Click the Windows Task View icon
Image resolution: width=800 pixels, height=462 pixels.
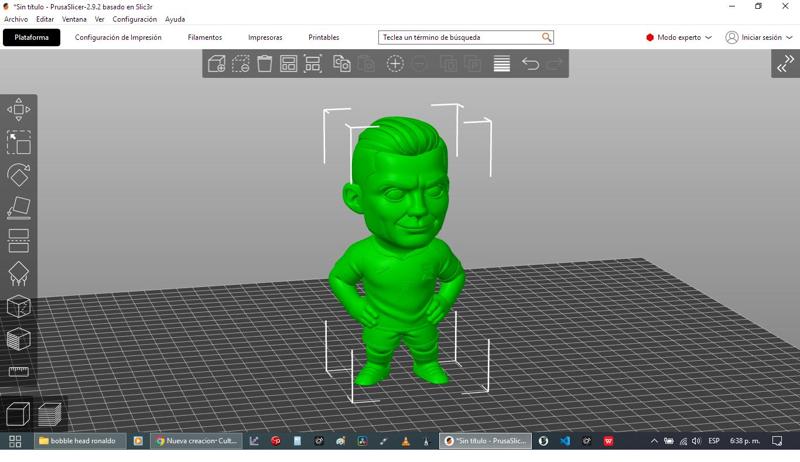point(15,441)
